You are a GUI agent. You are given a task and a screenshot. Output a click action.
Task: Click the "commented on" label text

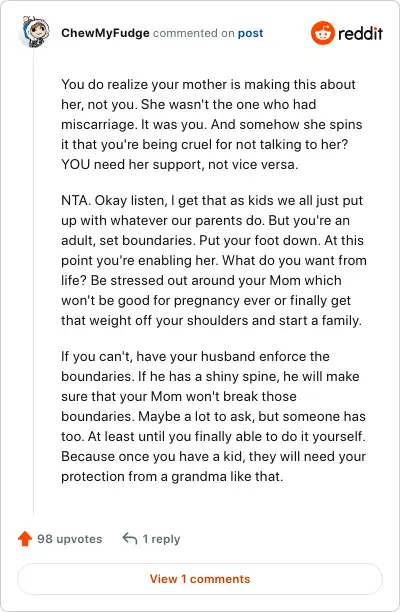(x=194, y=33)
